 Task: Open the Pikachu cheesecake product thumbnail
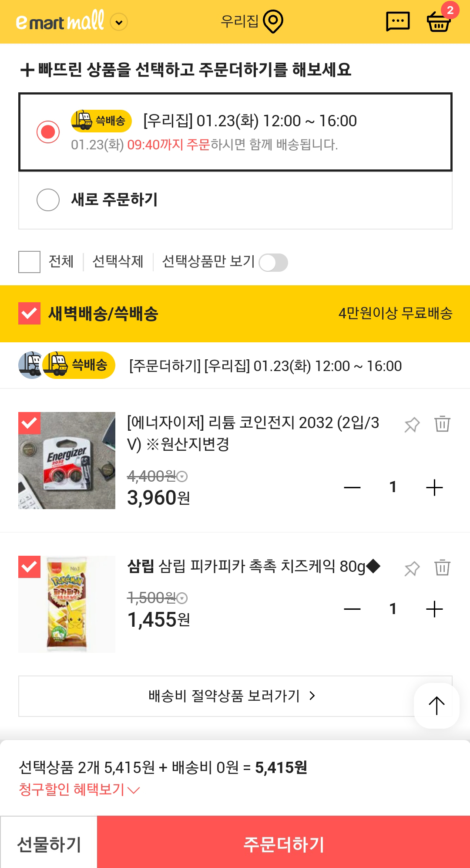[x=67, y=604]
